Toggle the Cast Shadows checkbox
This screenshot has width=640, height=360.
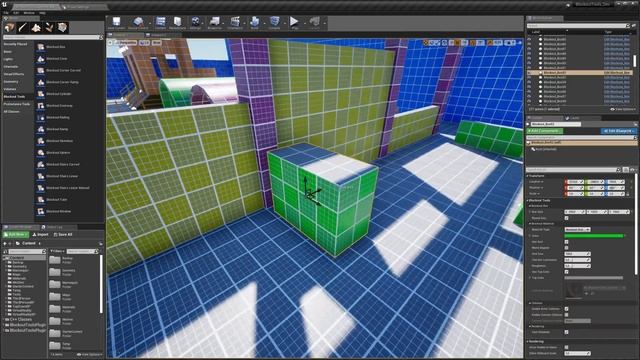pyautogui.click(x=566, y=332)
